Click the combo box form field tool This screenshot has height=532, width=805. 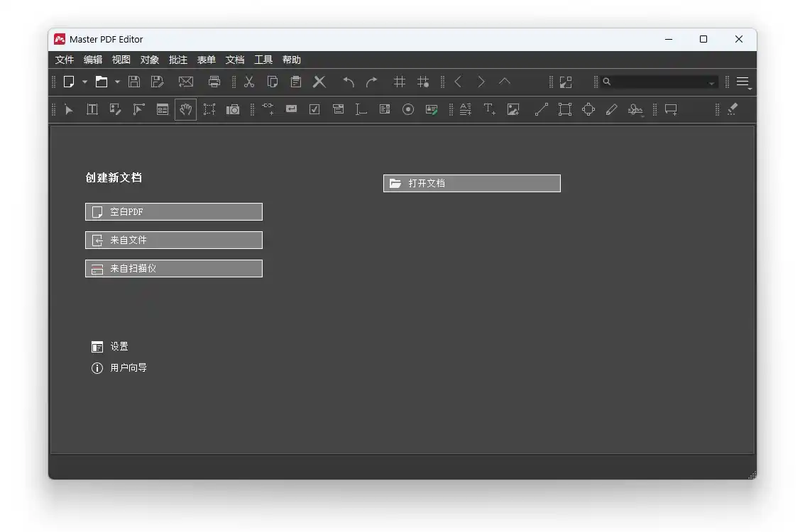[x=338, y=109]
